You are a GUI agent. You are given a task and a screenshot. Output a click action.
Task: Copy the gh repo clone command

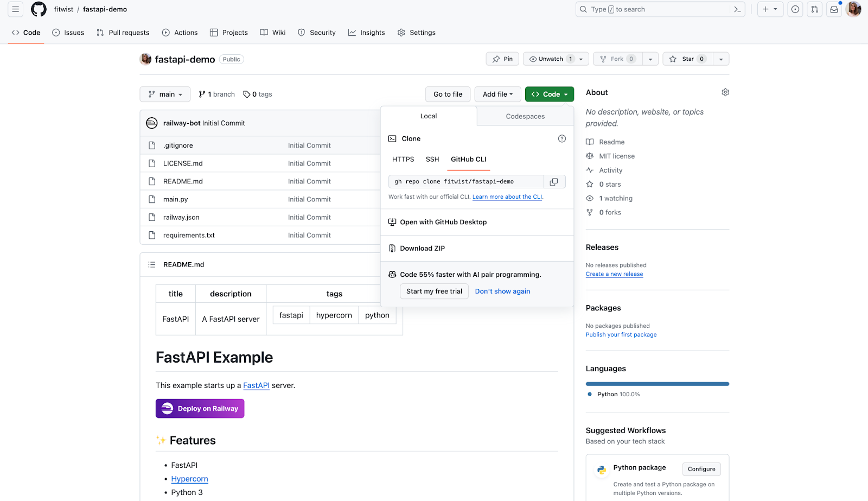(x=554, y=182)
